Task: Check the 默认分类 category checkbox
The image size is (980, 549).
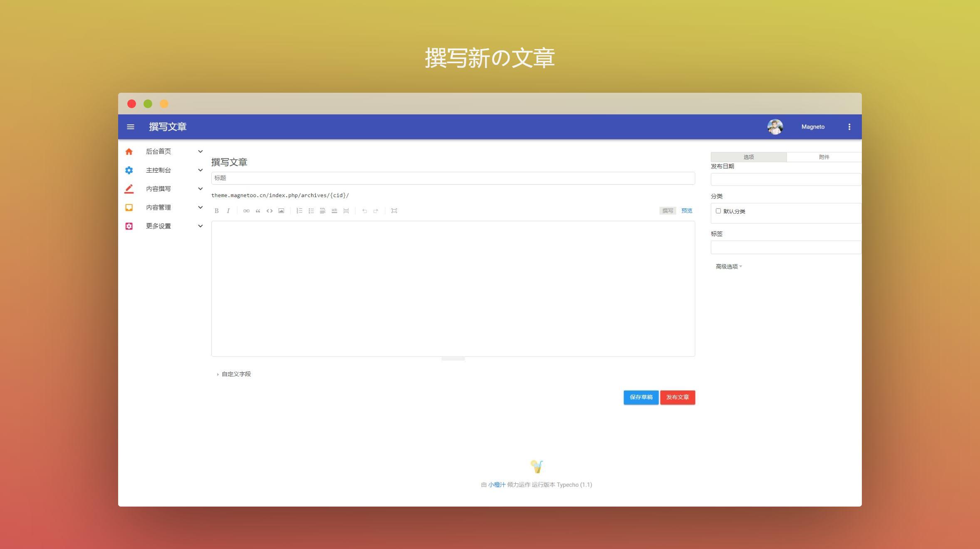Action: point(718,211)
